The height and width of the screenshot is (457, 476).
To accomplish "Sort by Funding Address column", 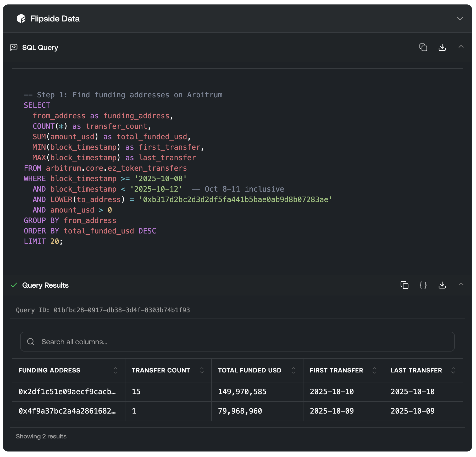I will 115,370.
